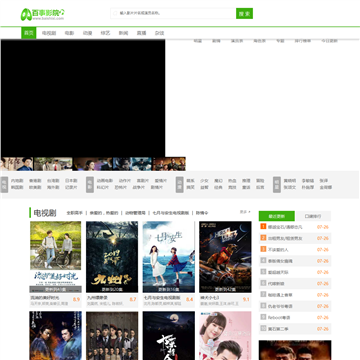This screenshot has width=360, height=360.
Task: Open the Reboot粤语 ranking link
Action: 279,317
